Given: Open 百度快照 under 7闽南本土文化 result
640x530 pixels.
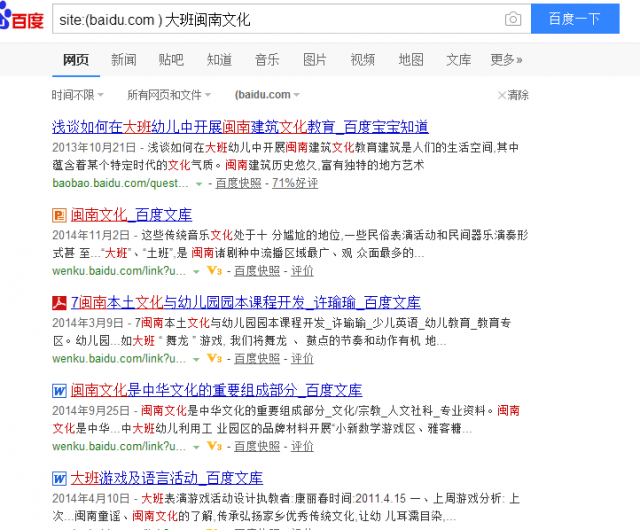Looking at the screenshot, I should tap(257, 359).
